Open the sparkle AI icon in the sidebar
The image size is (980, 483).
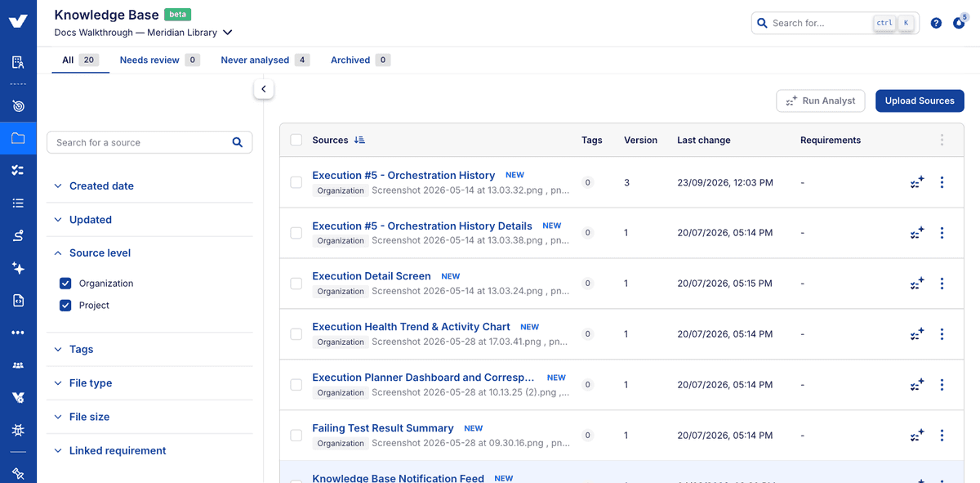point(18,268)
